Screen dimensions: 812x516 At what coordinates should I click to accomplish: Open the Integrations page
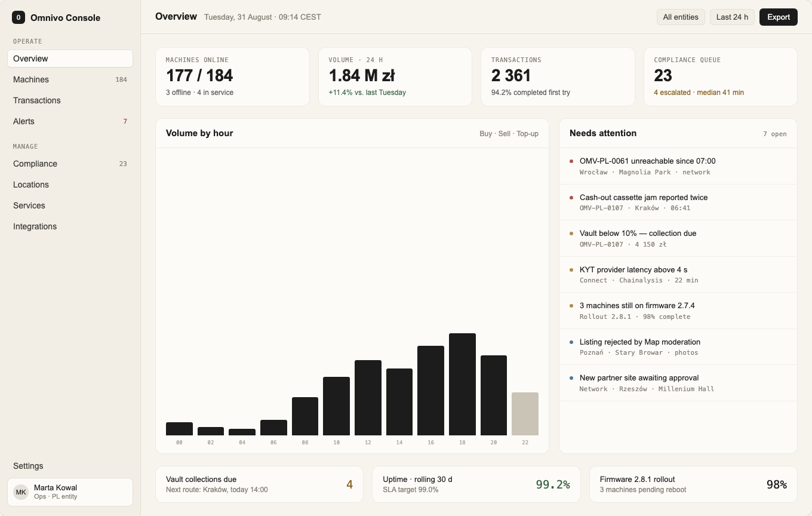(70, 226)
